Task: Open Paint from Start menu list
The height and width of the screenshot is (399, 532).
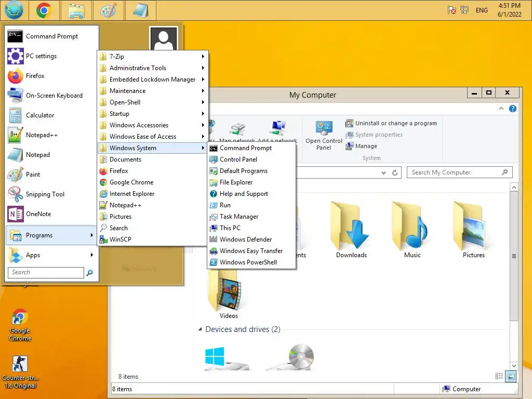Action: coord(51,175)
